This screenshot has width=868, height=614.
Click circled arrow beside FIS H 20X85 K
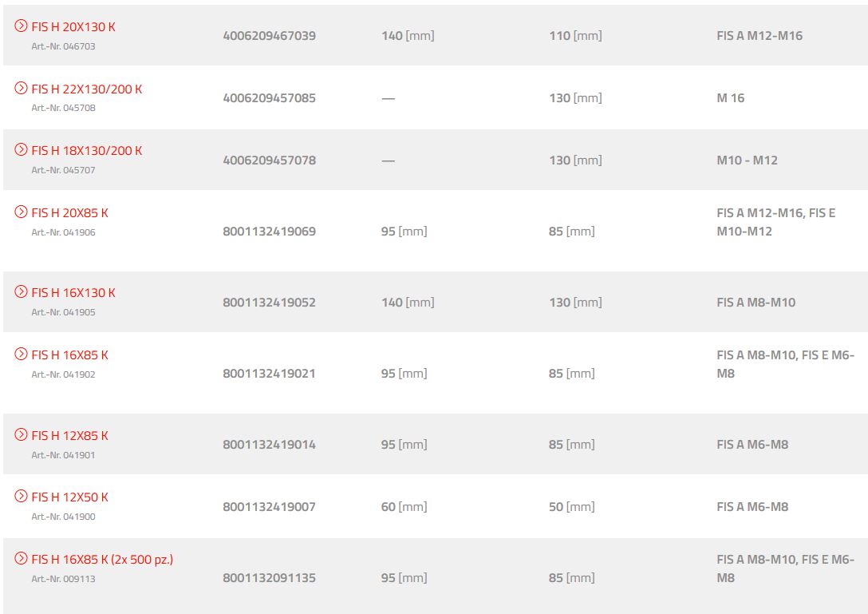point(22,212)
